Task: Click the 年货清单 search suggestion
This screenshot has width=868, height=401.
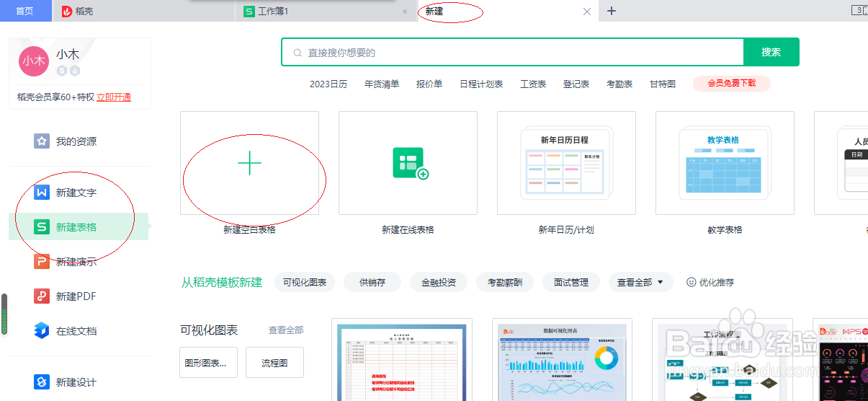Action: (x=382, y=84)
